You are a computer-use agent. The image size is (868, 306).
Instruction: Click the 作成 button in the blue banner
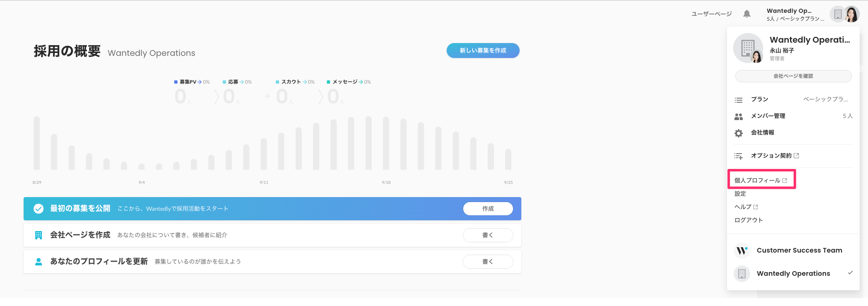(x=488, y=209)
